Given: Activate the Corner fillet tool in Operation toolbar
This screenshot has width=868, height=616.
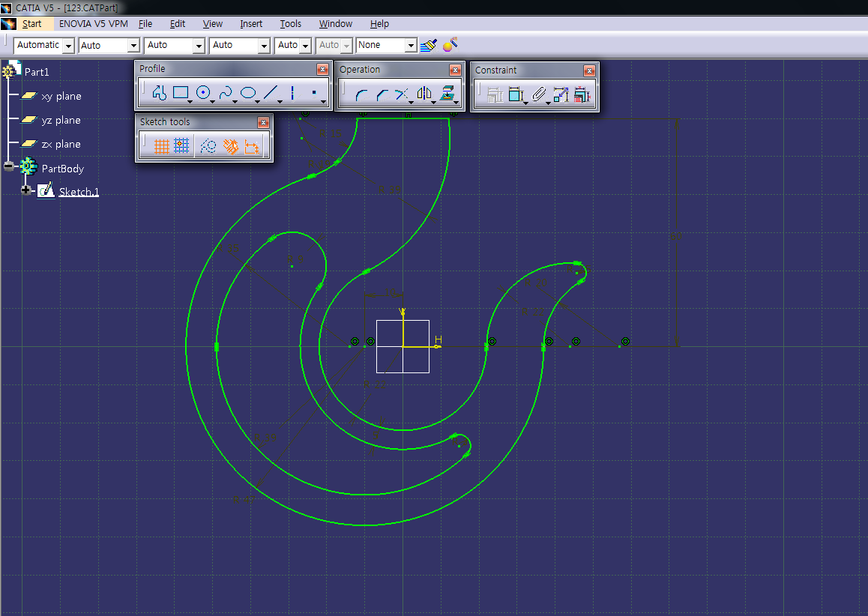Looking at the screenshot, I should [x=361, y=94].
